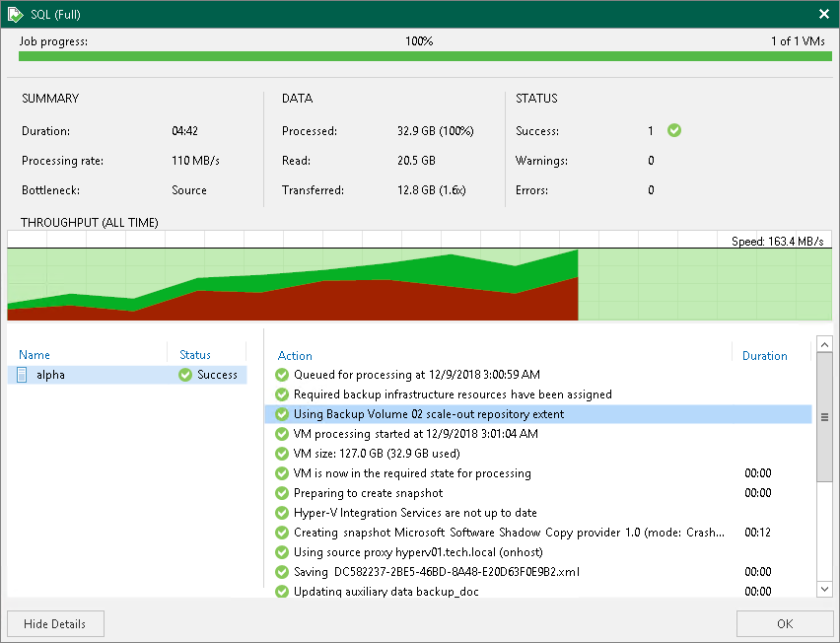Click the green job progress bar
This screenshot has height=643, width=840.
pos(420,56)
